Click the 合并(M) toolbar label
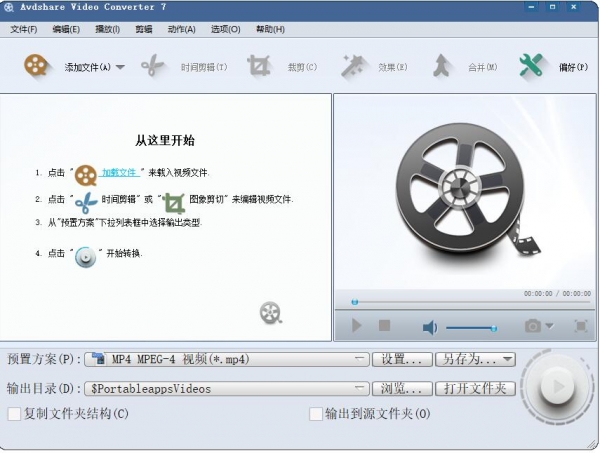Screen dimensions: 600x453 point(483,67)
